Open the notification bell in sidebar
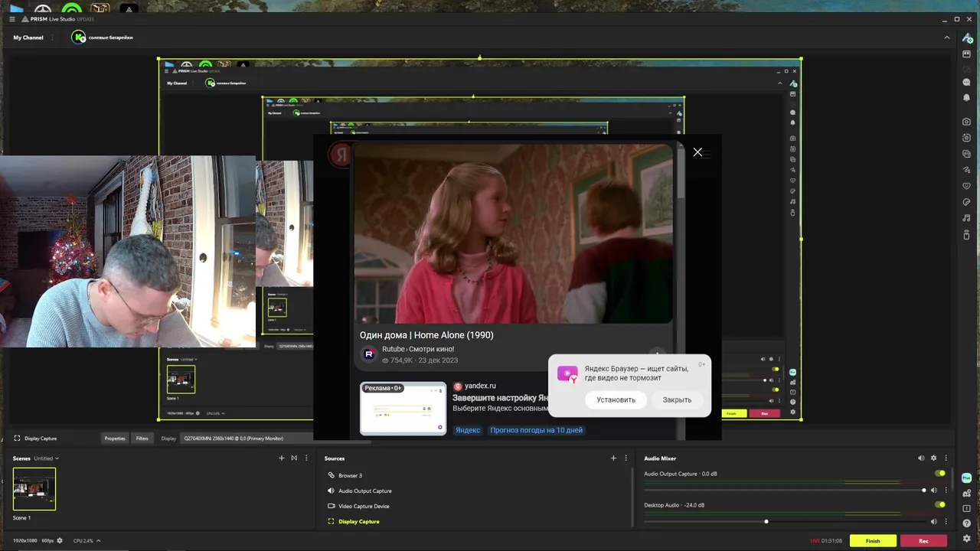 [966, 97]
